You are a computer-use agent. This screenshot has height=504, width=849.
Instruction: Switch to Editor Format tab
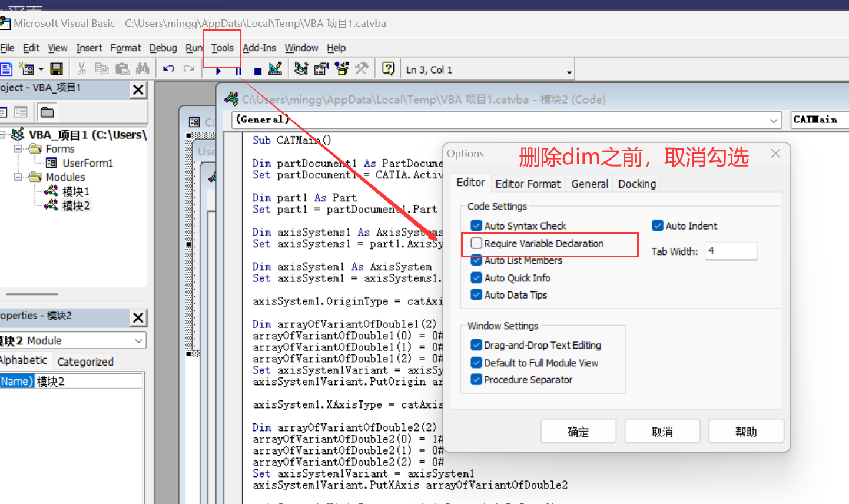[x=528, y=184]
